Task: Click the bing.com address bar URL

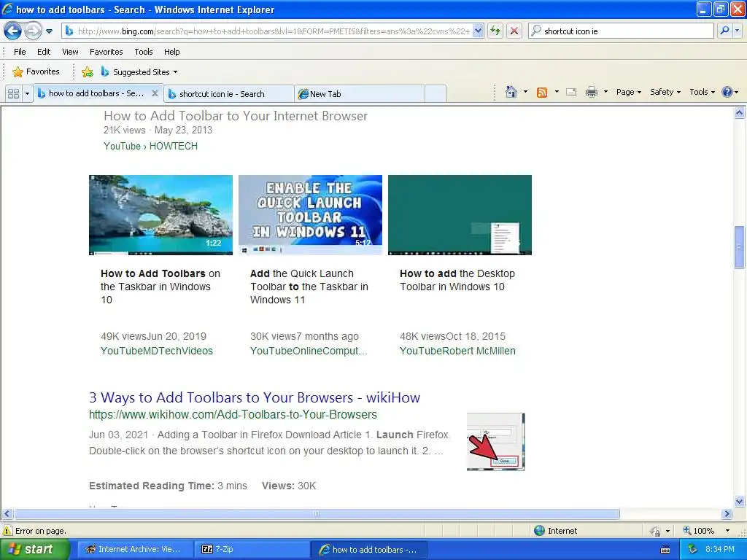Action: [274, 31]
